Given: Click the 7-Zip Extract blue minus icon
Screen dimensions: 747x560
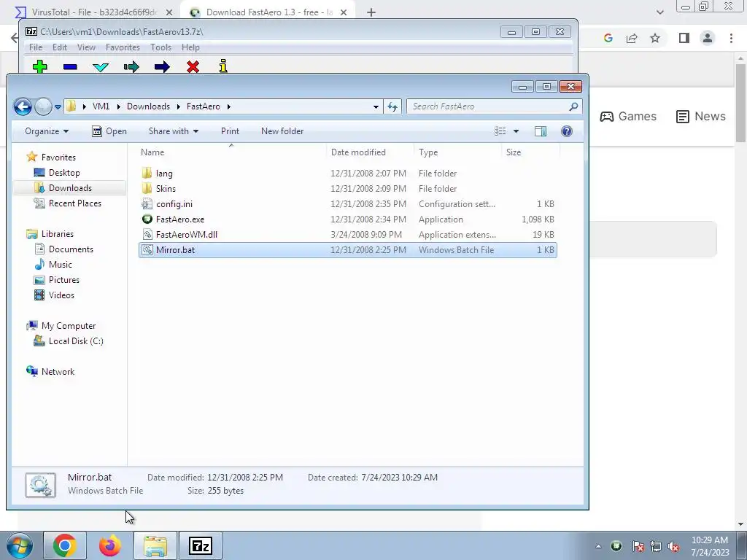Looking at the screenshot, I should coord(70,67).
